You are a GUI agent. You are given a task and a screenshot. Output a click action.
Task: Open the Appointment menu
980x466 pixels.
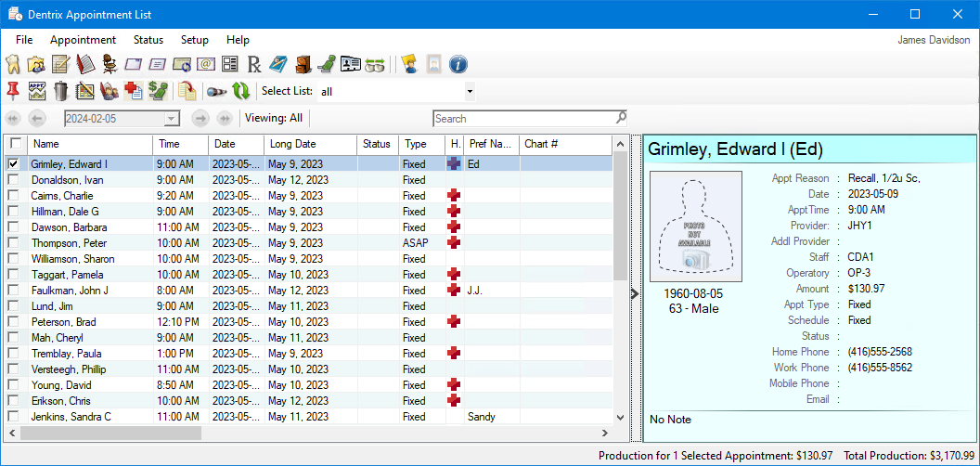tap(83, 40)
